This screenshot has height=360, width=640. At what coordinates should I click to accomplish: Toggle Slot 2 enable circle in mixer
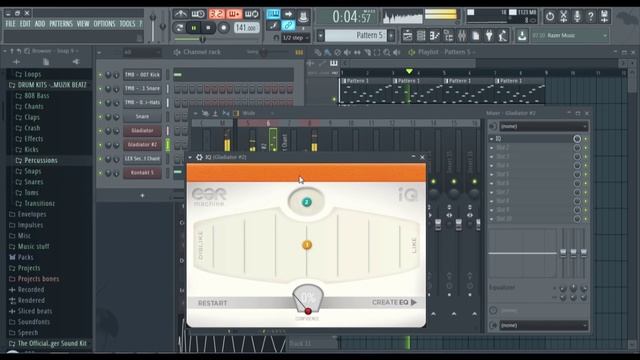[577, 148]
